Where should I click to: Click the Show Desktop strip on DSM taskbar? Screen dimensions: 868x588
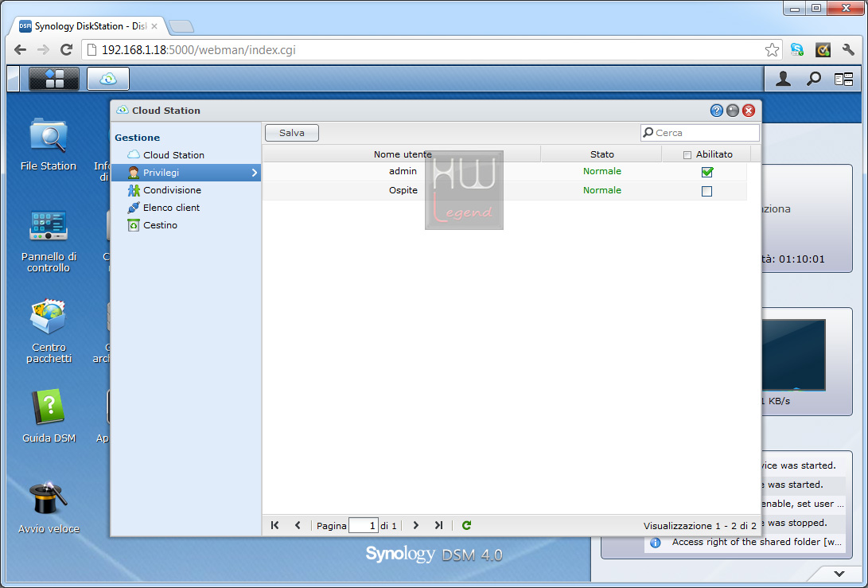(14, 79)
